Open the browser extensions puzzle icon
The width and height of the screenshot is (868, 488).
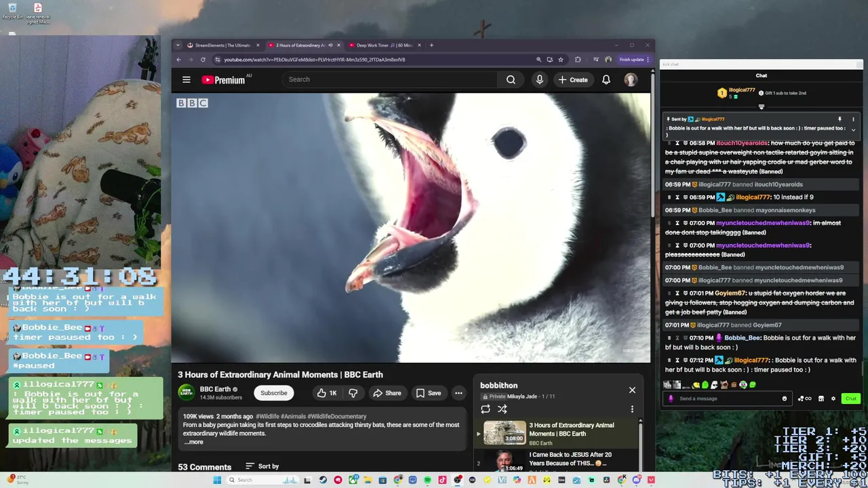click(x=578, y=60)
